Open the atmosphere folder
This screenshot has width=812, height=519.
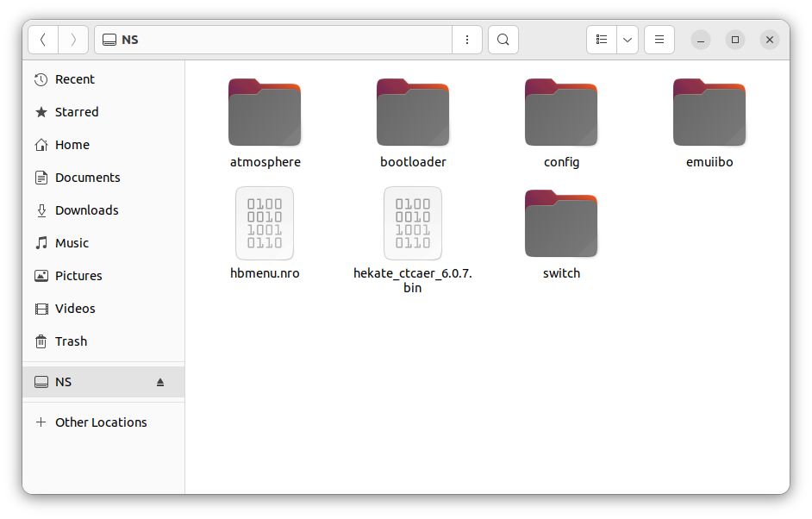coord(265,112)
